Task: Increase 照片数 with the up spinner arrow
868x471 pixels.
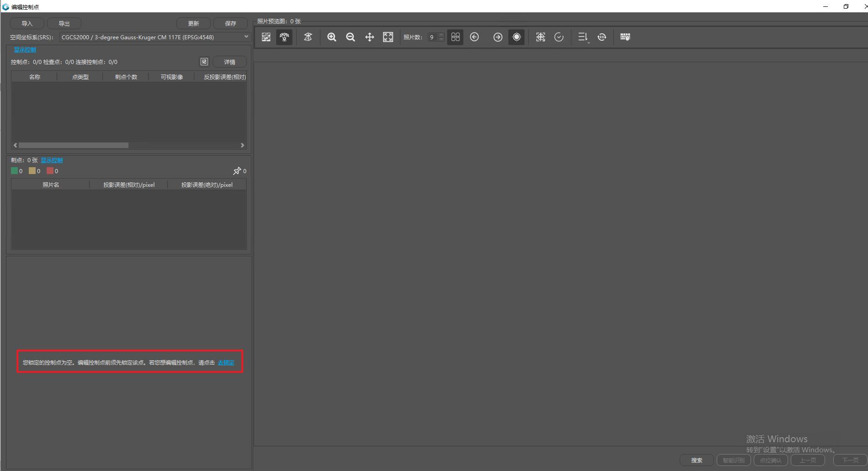Action: pos(441,35)
